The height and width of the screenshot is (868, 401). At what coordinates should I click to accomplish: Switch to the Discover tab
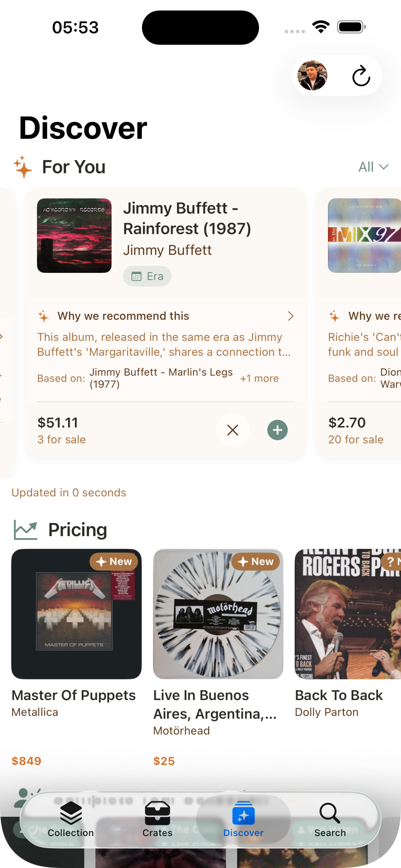pos(244,822)
